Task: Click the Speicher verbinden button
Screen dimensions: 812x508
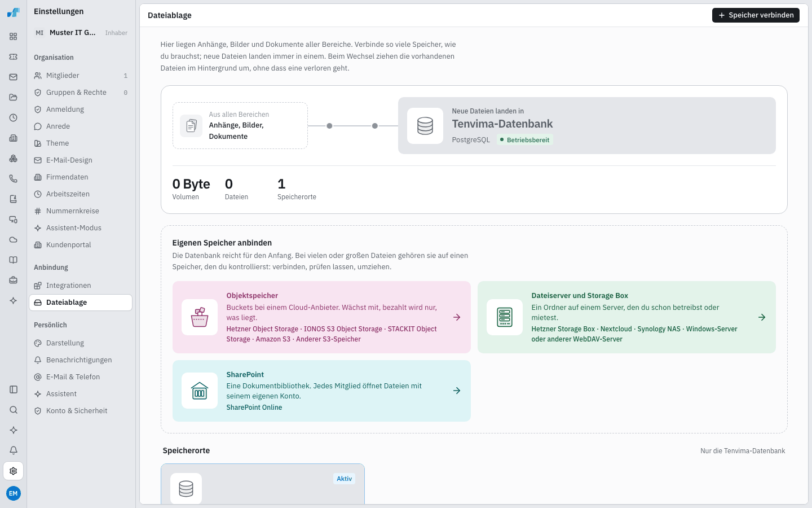Action: [756, 15]
